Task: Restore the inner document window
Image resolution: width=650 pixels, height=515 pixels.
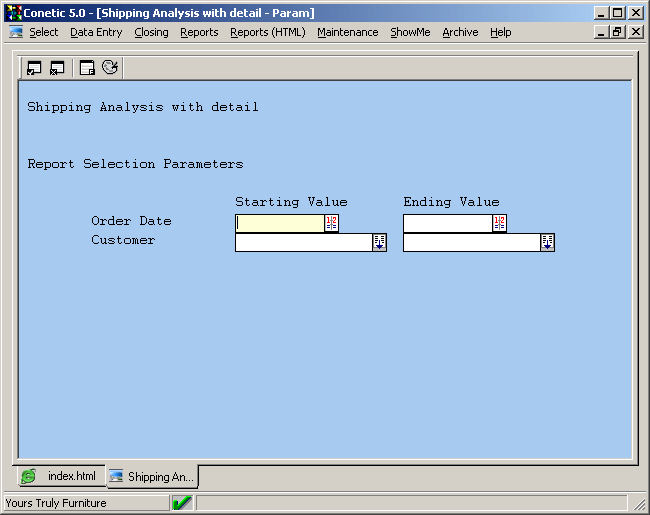Action: (x=617, y=32)
